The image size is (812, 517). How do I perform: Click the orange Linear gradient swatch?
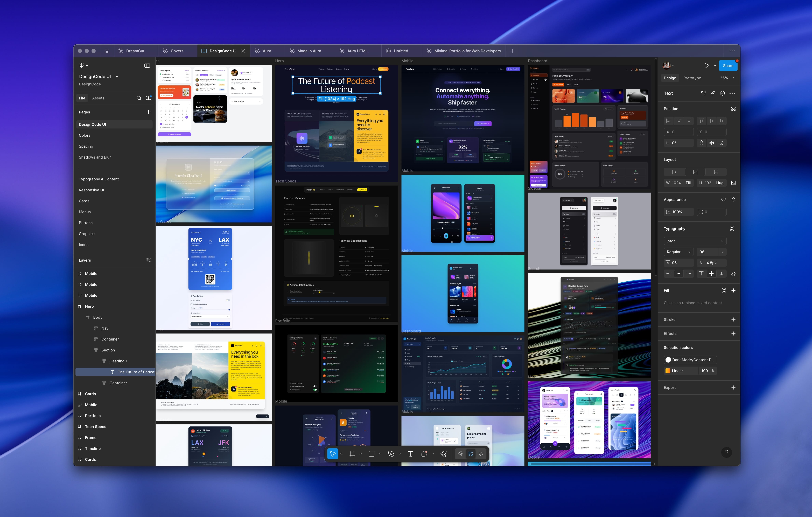tap(668, 371)
